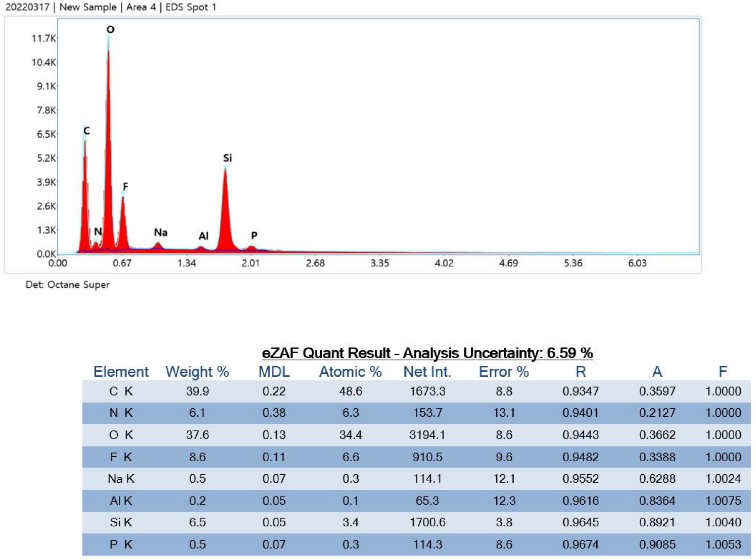The height and width of the screenshot is (560, 756).
Task: Click the Det: Octane Super label
Action: 67,285
